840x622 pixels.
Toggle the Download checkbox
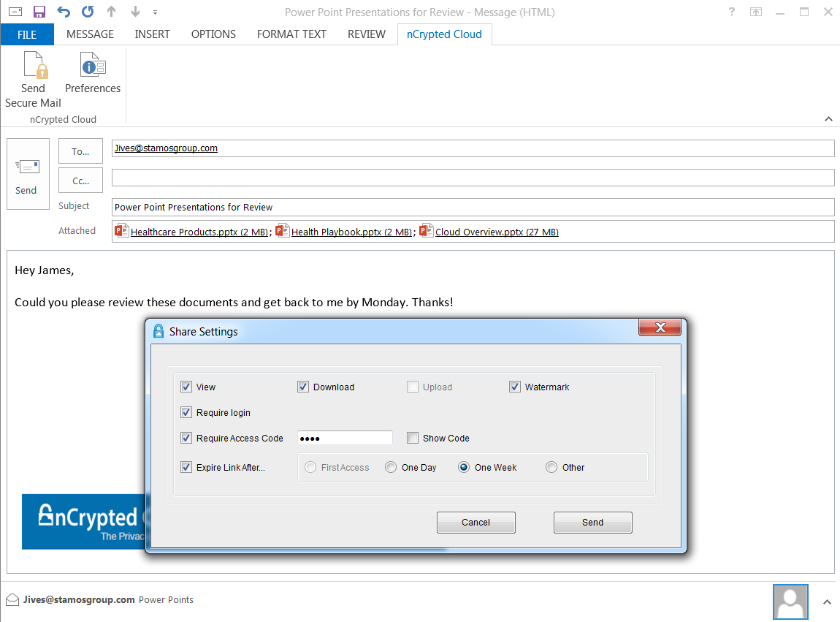[303, 387]
